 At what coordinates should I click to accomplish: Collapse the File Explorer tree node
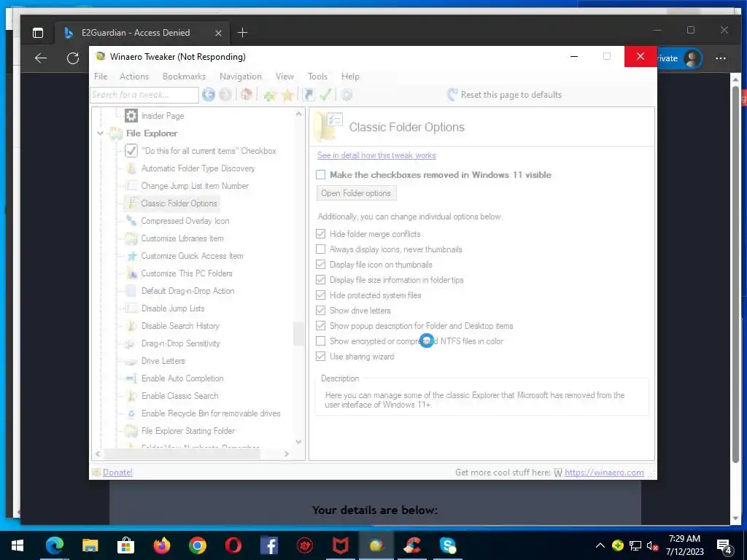pos(100,133)
